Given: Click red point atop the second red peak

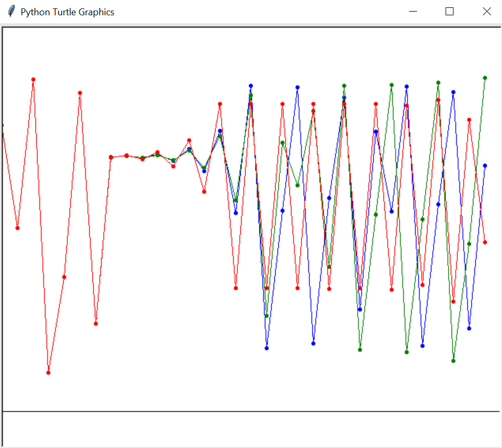Looking at the screenshot, I should pos(80,93).
